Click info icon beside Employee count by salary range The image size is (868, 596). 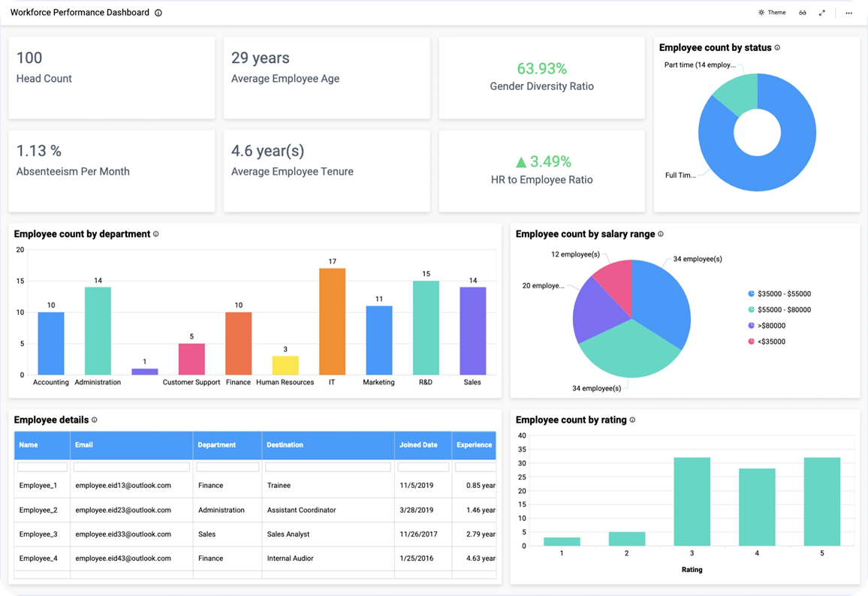point(661,234)
